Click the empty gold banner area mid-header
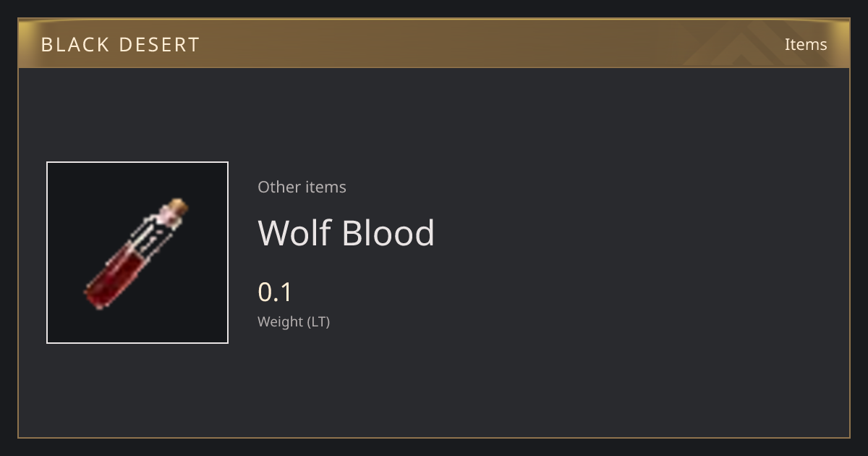The height and width of the screenshot is (456, 868). pos(434,43)
